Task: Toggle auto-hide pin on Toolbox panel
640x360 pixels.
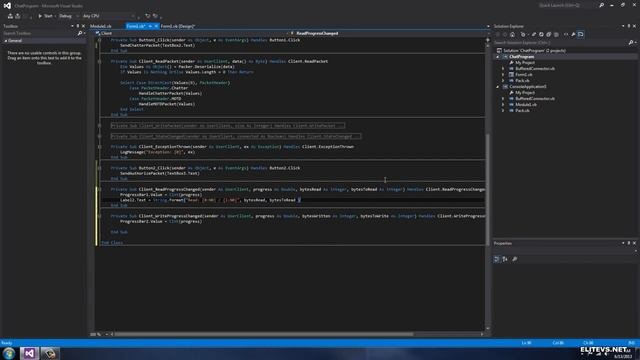Action: pyautogui.click(x=78, y=26)
